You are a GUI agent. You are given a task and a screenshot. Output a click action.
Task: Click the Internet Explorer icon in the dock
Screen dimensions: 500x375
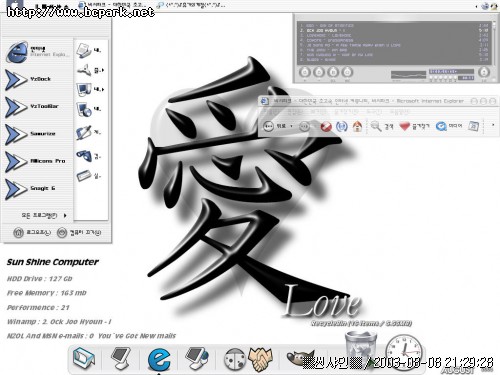159,359
